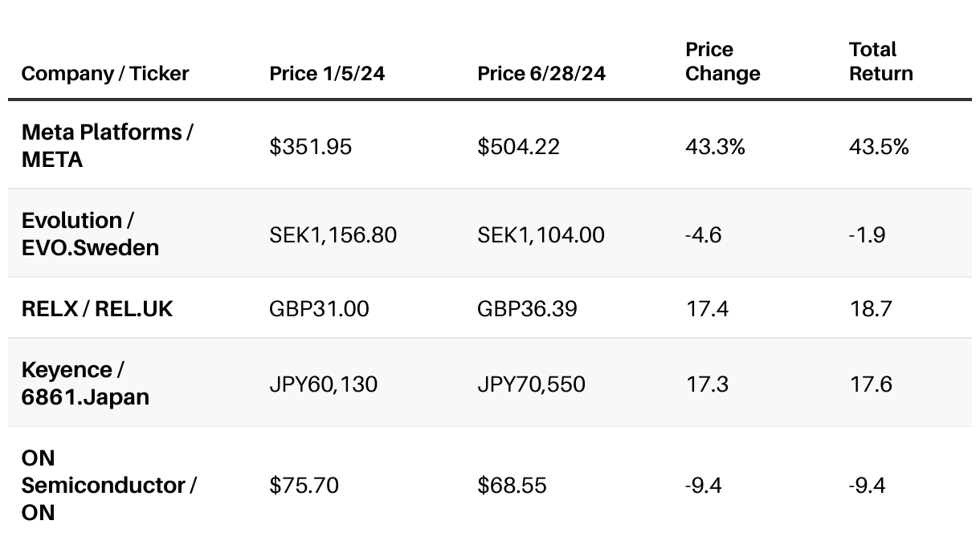Select the Evolution / EVO.Sweden cell
Screen dimensions: 980x549
(90, 234)
